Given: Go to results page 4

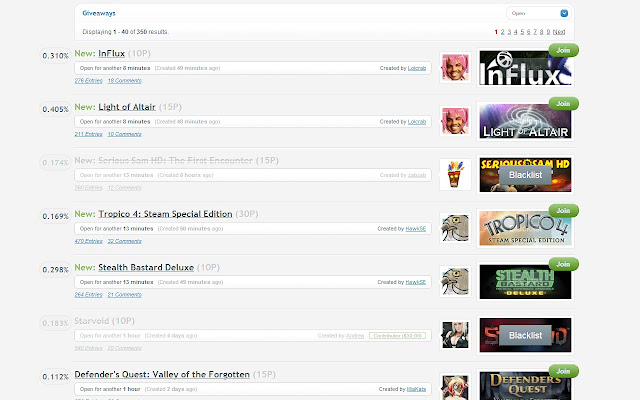Looking at the screenshot, I should [516, 32].
